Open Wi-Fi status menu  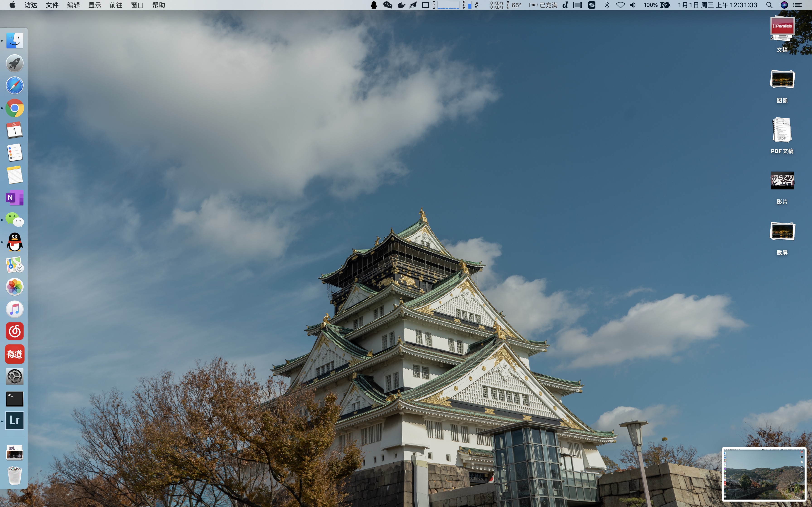(620, 5)
